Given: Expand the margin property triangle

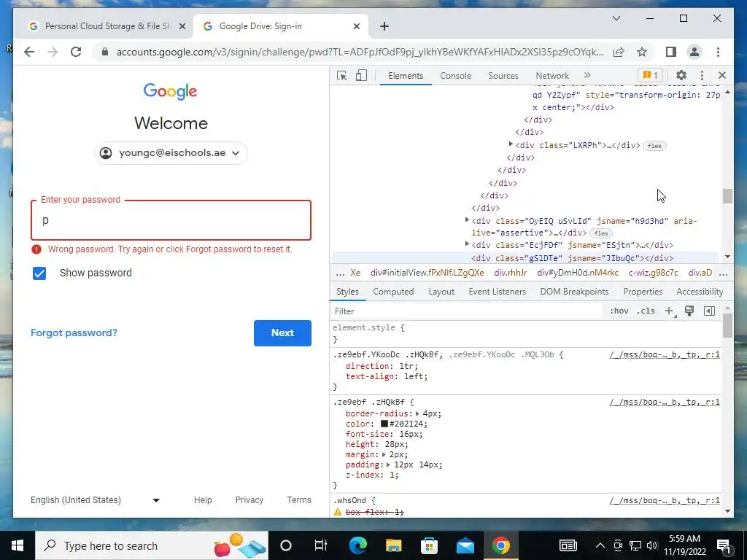Looking at the screenshot, I should [x=384, y=455].
